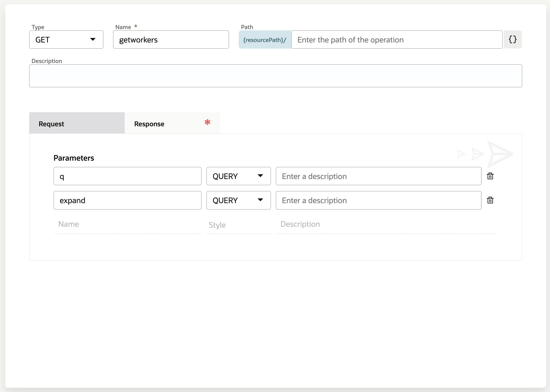Delete the expand parameter using its trash icon

[491, 200]
